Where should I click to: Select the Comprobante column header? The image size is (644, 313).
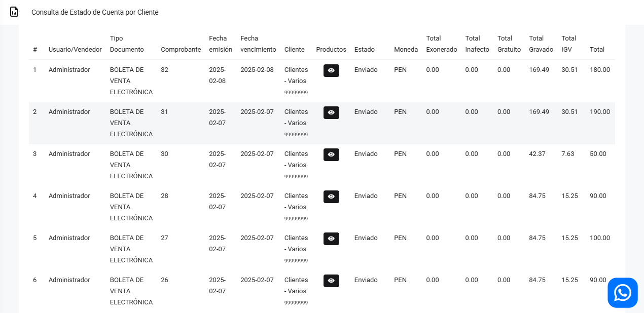(x=181, y=50)
